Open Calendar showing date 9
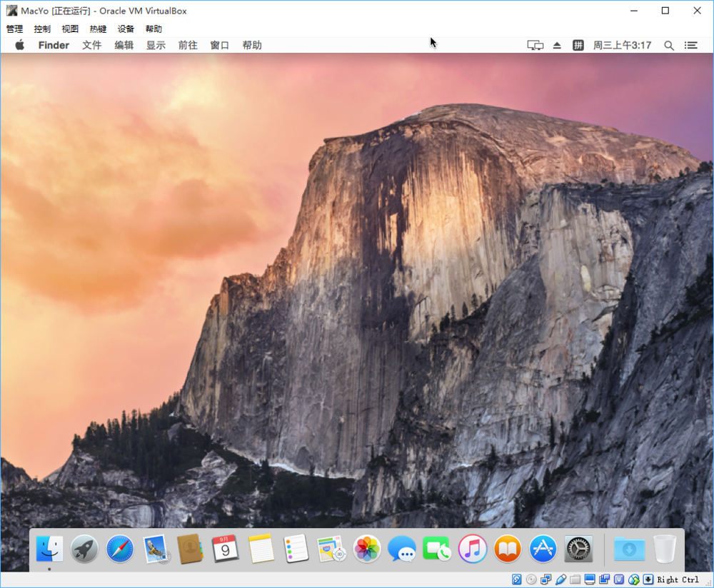This screenshot has width=714, height=588. coord(225,549)
